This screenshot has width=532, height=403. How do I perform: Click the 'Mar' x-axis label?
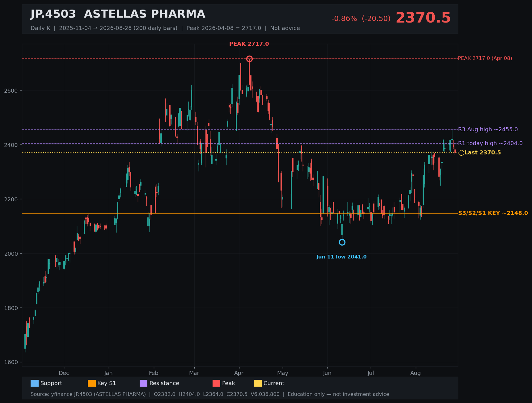pos(194,373)
